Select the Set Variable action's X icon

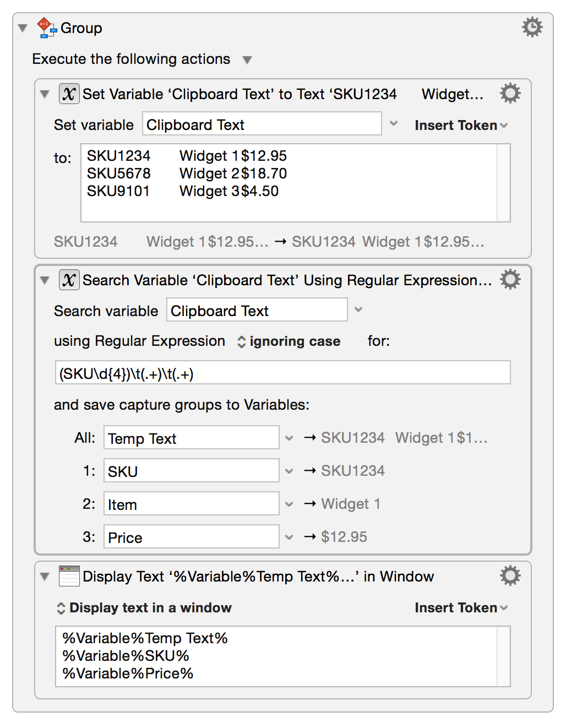68,94
